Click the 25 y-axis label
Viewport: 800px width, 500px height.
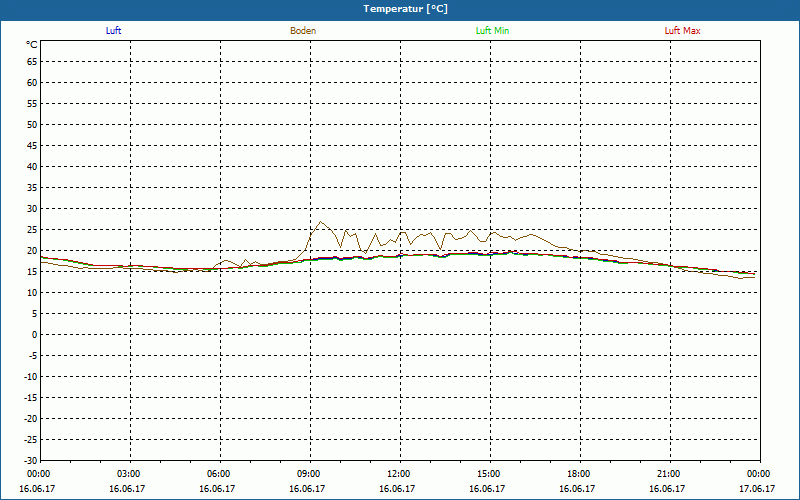[32, 230]
